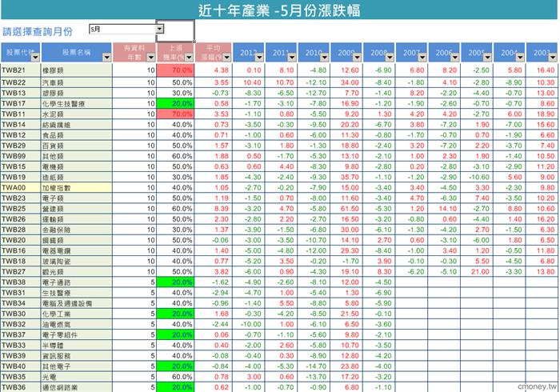Open filter dropdown for 2010 column
This screenshot has width=560, height=392.
(x=324, y=58)
